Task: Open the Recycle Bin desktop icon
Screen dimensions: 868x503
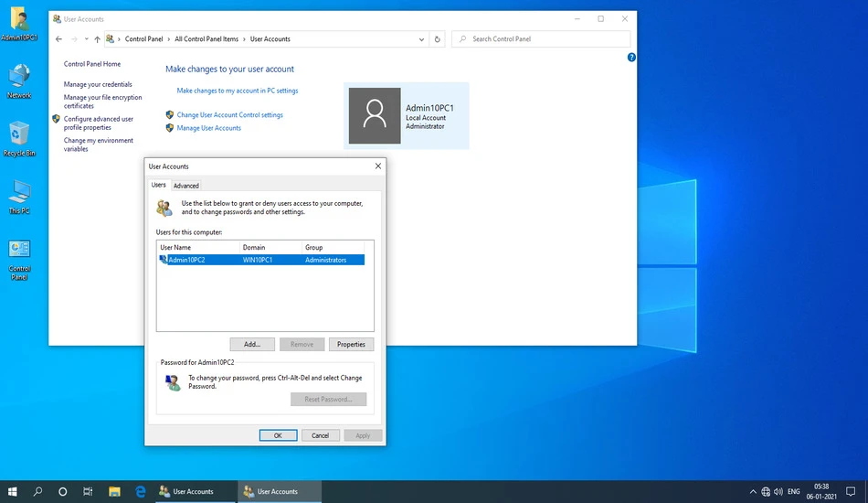Action: (x=19, y=139)
